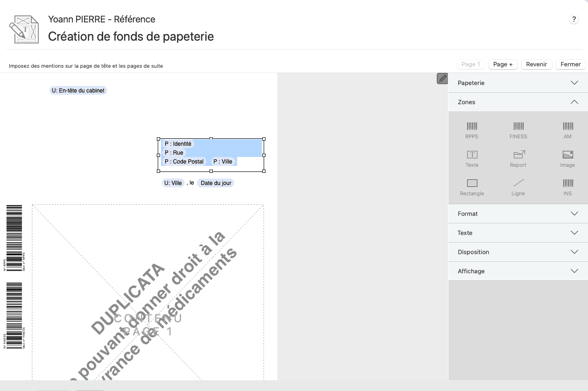Insert an Image zone
Viewport: 588px width, 391px height.
pos(567,158)
